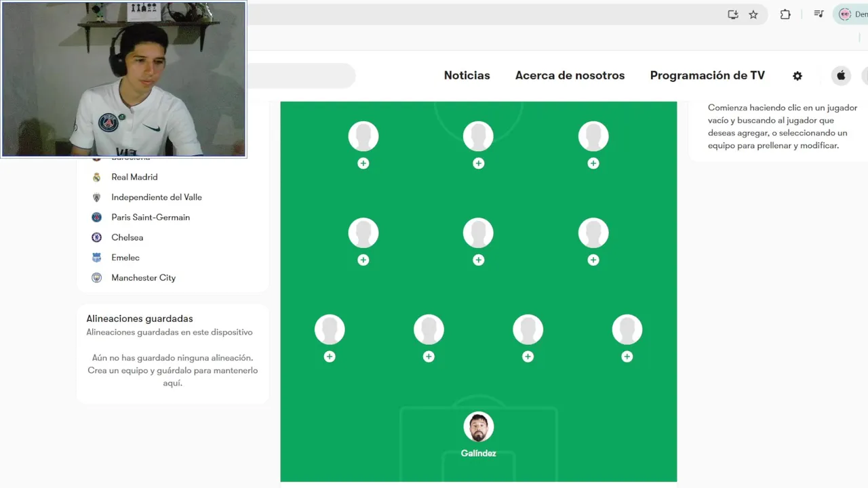Add player to far-right defender slot
This screenshot has width=868, height=488.
point(627,357)
